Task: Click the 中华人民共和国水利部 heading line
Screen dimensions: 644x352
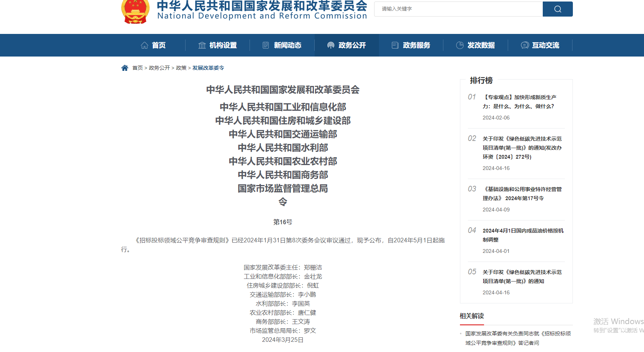Action: (x=283, y=148)
